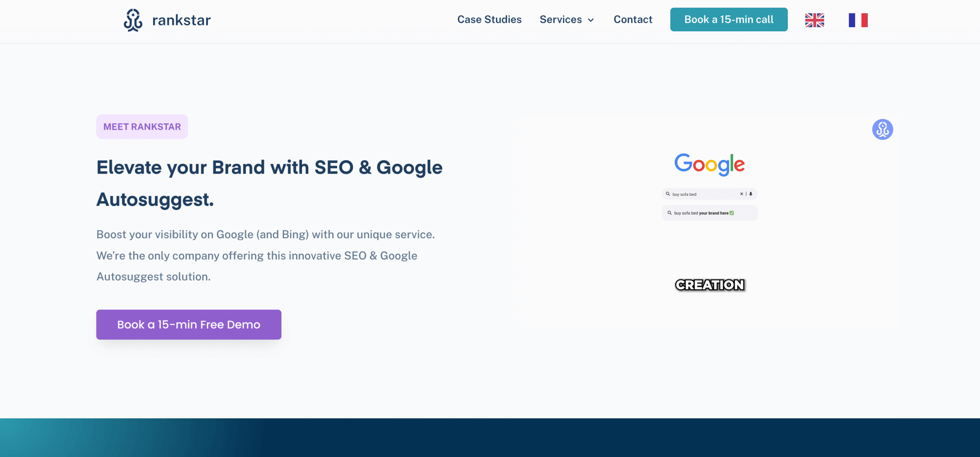Open the Case Studies page
Viewport: 980px width, 457px height.
coord(489,20)
